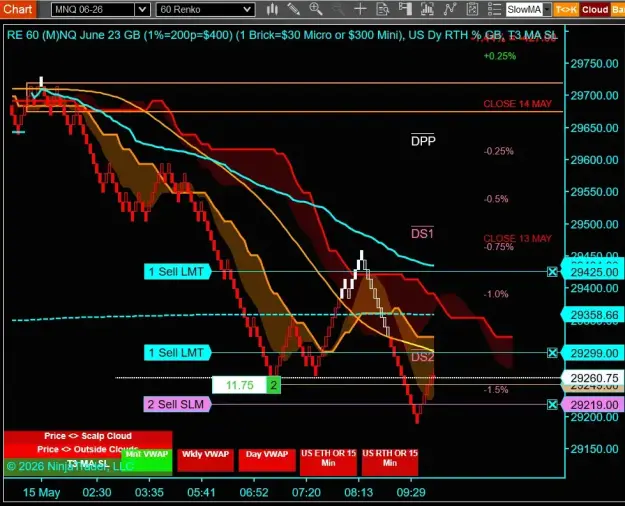The width and height of the screenshot is (625, 506).
Task: Click the Price <> Outside Clouds status box
Action: click(x=88, y=449)
